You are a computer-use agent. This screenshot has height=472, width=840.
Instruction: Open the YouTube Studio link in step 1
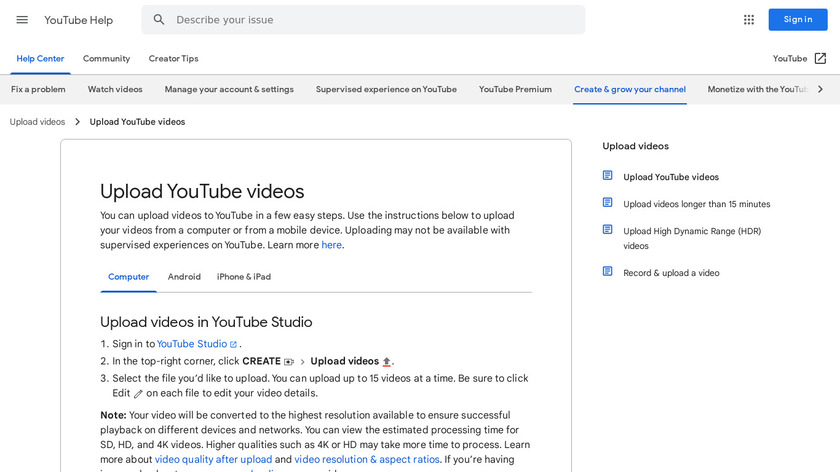point(192,344)
